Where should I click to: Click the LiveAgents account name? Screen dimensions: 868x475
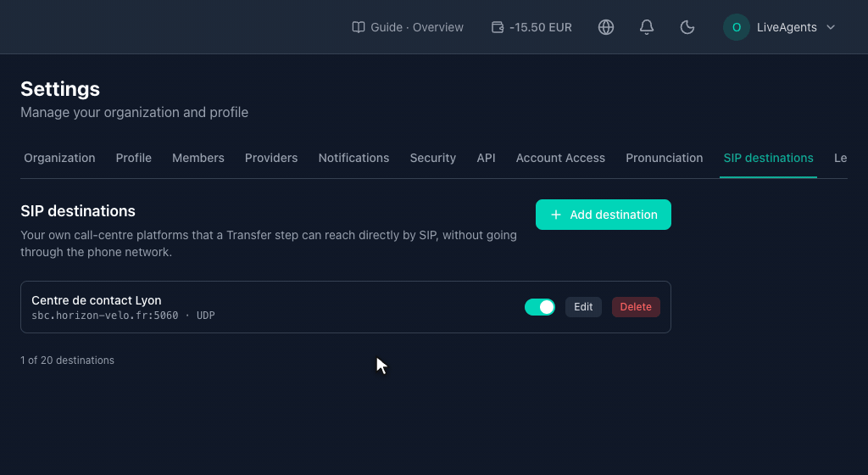point(787,27)
